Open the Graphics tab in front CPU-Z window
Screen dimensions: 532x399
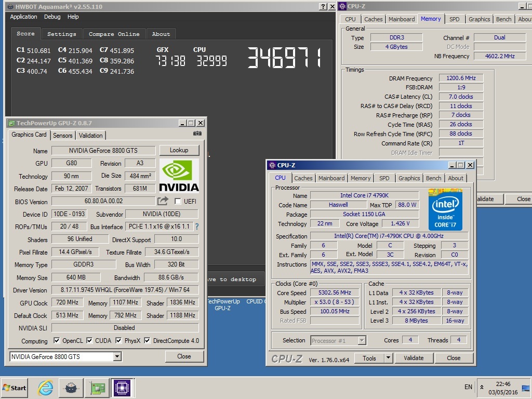click(x=409, y=178)
